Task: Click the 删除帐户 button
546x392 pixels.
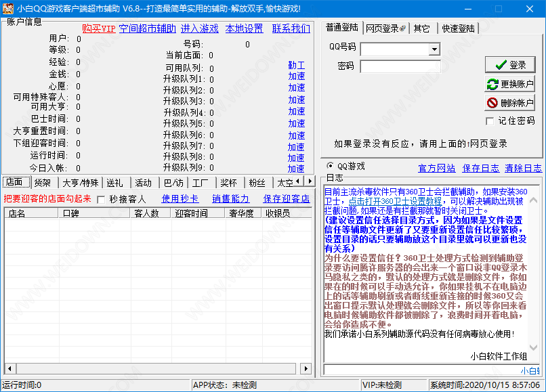Action: pyautogui.click(x=510, y=103)
